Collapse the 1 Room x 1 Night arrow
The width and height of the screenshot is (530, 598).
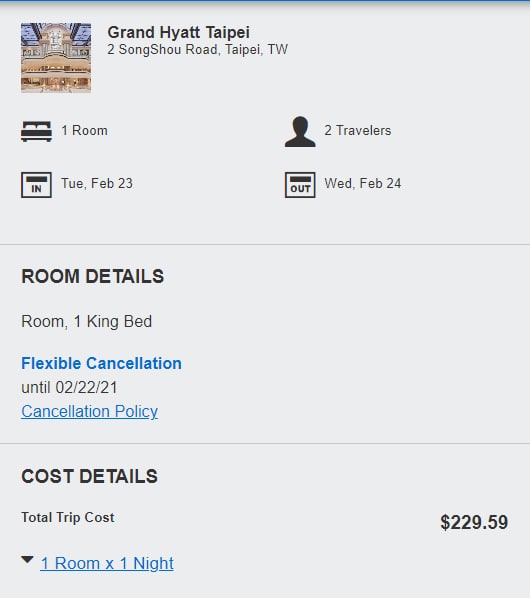(27, 560)
